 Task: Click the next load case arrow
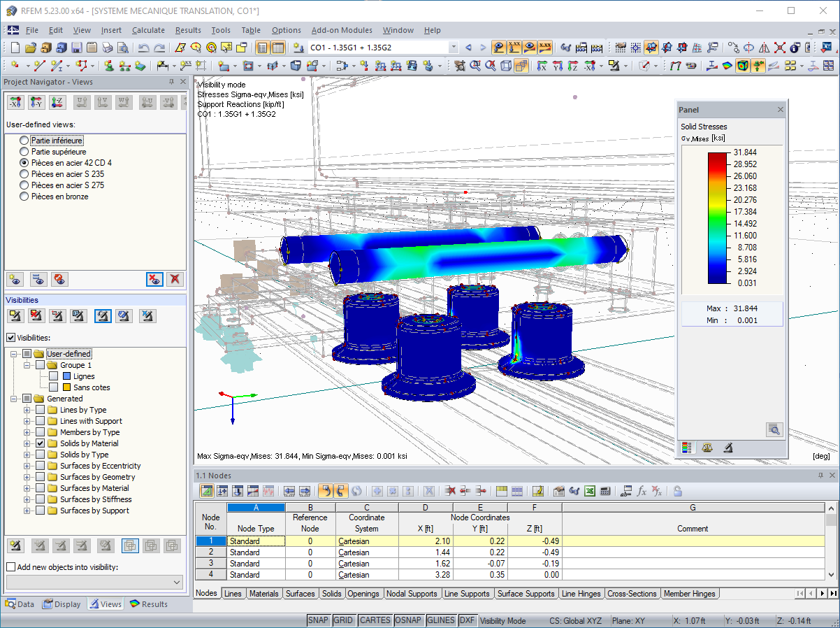483,48
